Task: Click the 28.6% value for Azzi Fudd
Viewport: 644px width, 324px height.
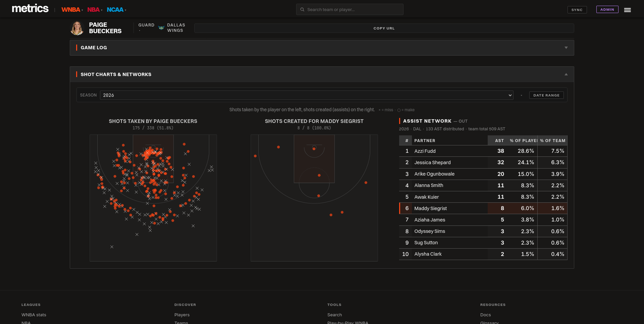Action: (526, 151)
